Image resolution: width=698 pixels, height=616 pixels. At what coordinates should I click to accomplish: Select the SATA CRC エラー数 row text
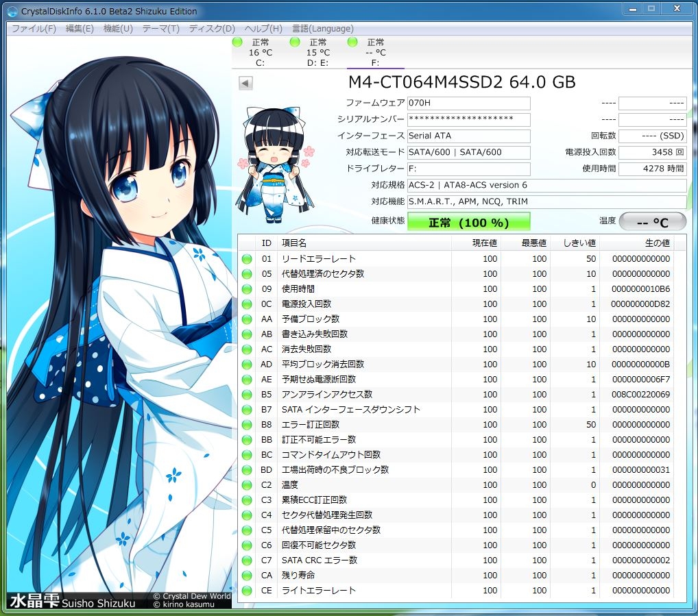tap(320, 560)
